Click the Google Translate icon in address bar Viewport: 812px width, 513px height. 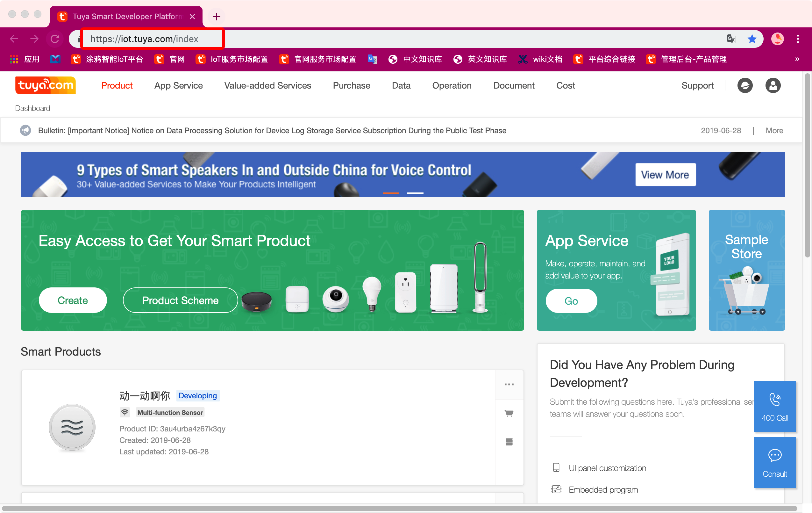[x=731, y=39]
